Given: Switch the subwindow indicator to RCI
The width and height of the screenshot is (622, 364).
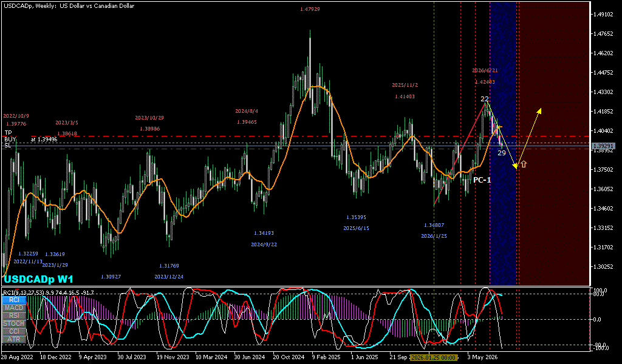Looking at the screenshot, I should coord(14,300).
